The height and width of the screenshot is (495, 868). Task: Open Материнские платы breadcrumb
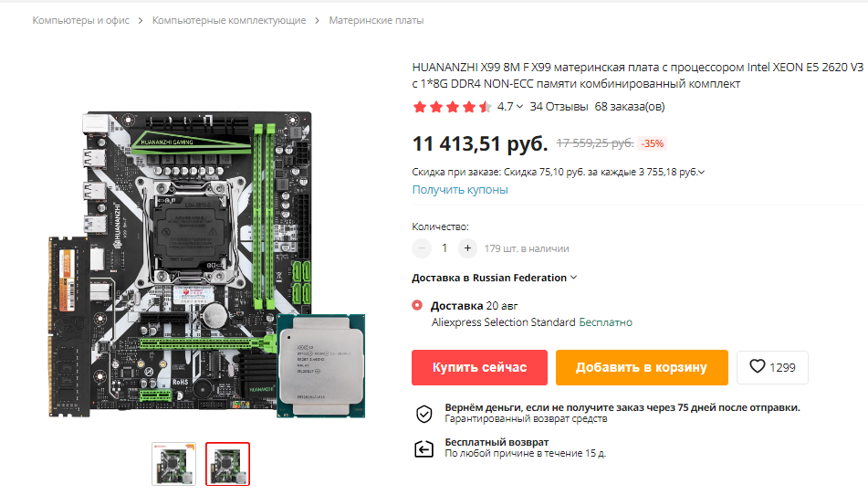[376, 20]
